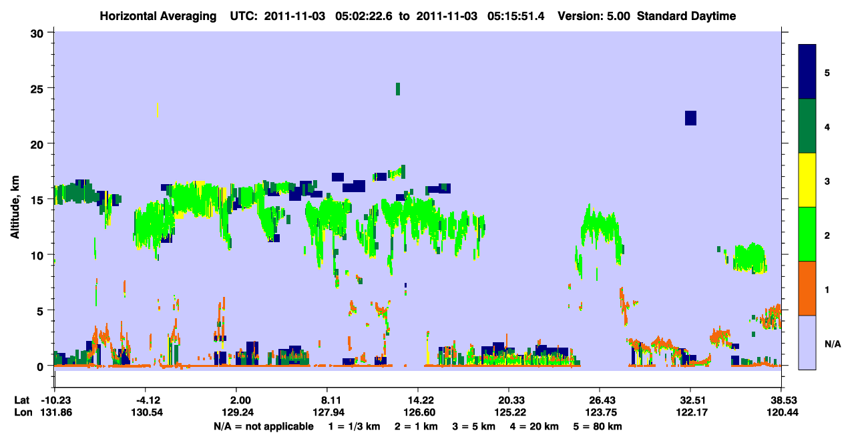868x445 pixels.
Task: Click longitude value 130.54
Action: tap(146, 412)
